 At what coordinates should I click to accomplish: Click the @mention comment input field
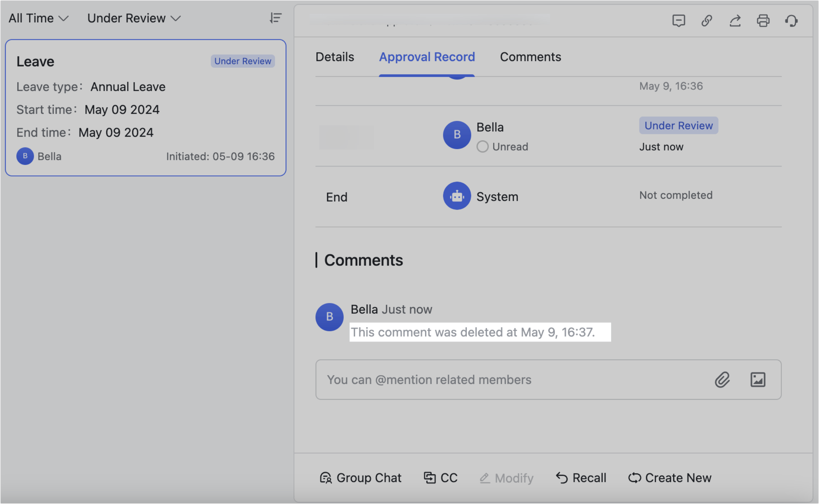[548, 380]
